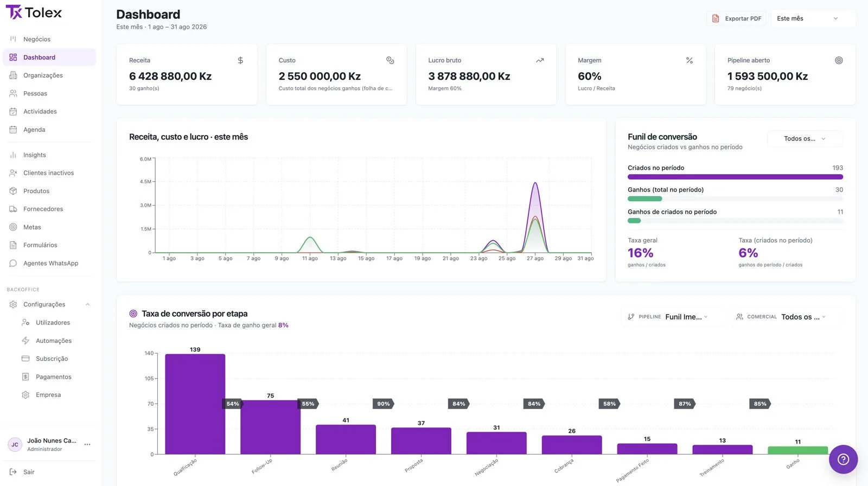Open the Este mês period dropdown
Screen dimensions: 868x486
(x=813, y=18)
